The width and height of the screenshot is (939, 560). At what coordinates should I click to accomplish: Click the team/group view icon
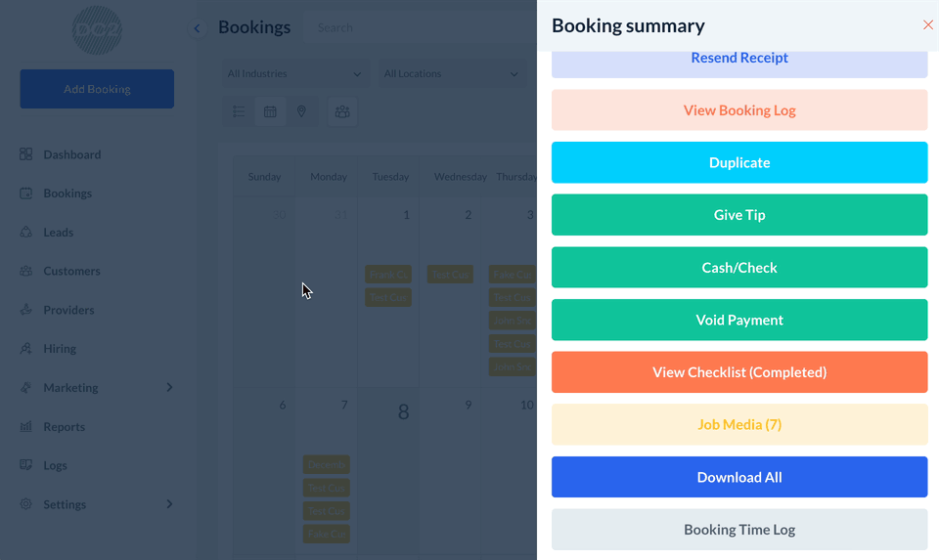click(342, 112)
